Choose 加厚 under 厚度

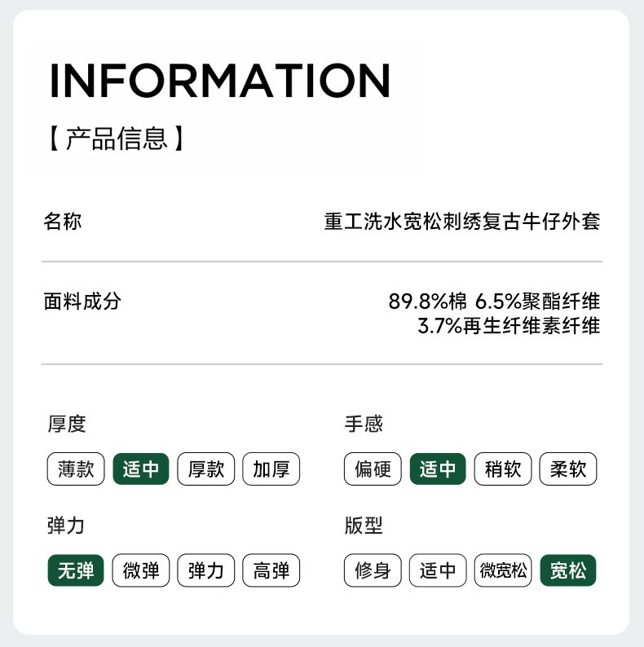(271, 469)
